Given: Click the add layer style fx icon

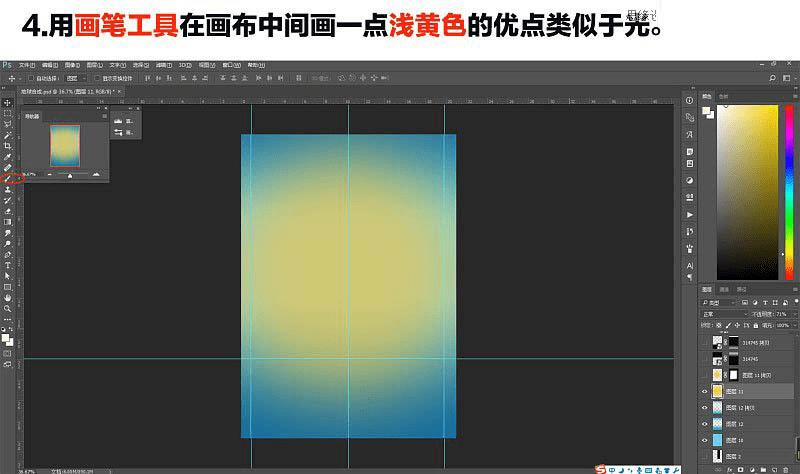Looking at the screenshot, I should tap(730, 469).
